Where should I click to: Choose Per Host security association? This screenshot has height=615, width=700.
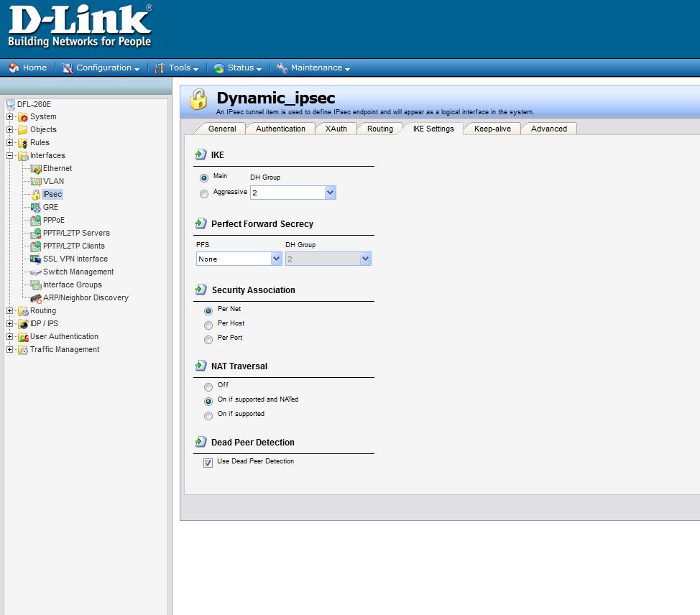(208, 325)
